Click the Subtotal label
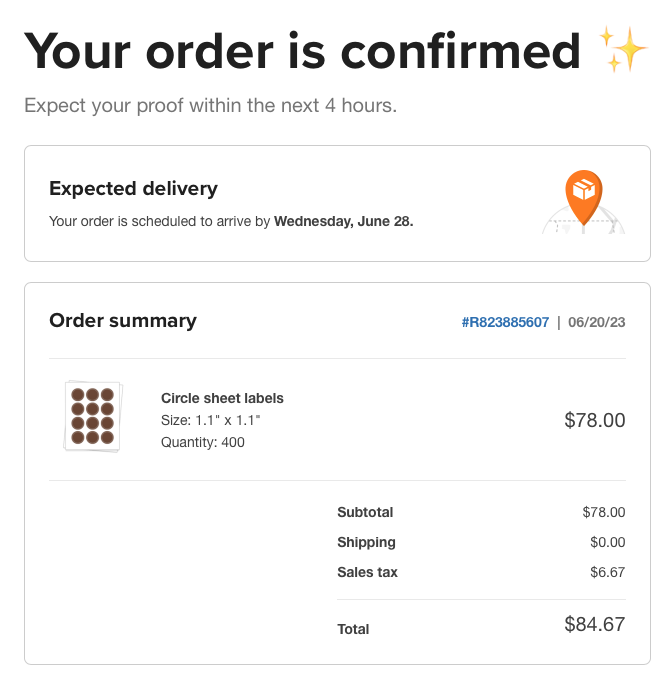665x678 pixels. point(365,512)
